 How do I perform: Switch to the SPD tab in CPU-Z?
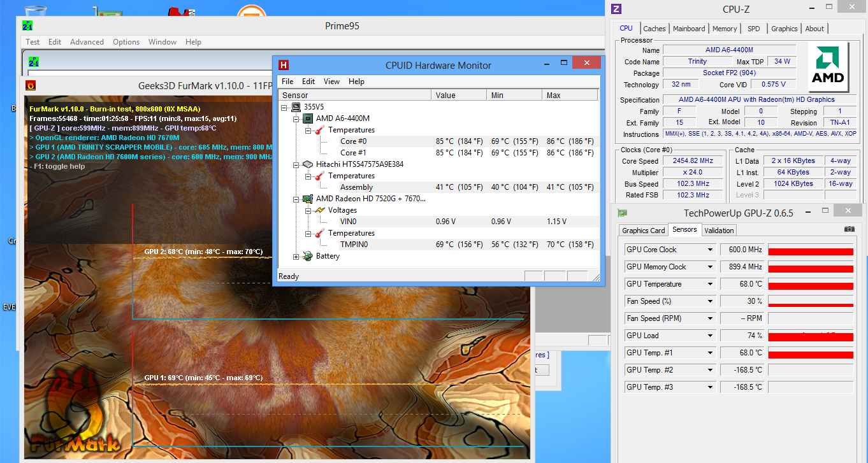(x=753, y=29)
